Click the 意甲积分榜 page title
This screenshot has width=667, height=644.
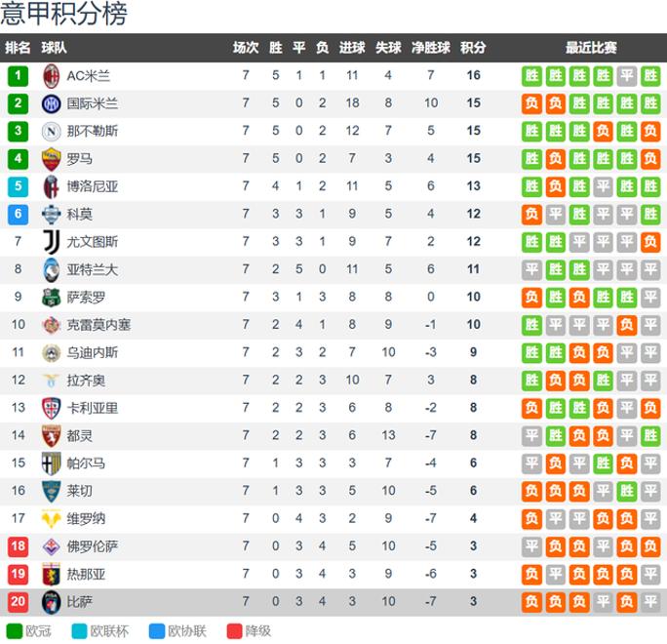(64, 15)
